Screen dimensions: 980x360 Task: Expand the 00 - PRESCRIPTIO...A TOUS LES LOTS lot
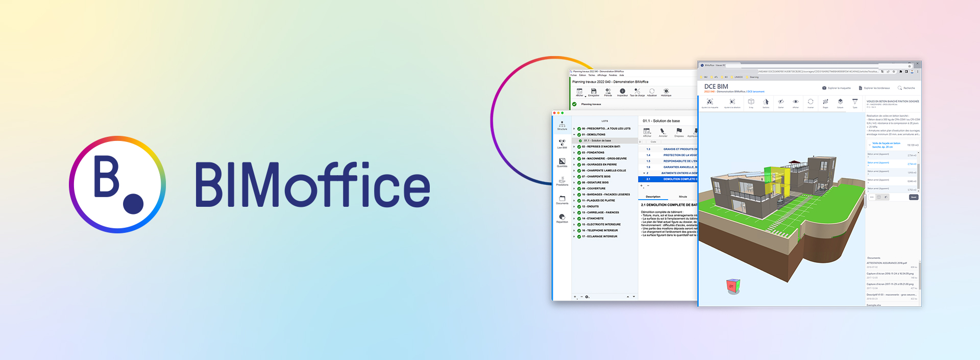click(574, 129)
